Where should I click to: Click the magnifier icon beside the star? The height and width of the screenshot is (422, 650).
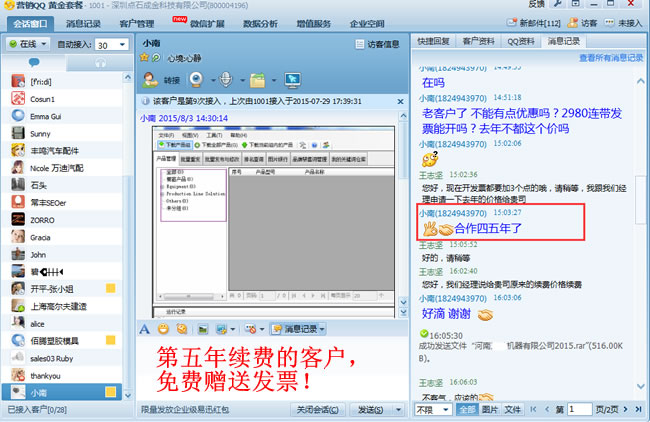point(156,58)
